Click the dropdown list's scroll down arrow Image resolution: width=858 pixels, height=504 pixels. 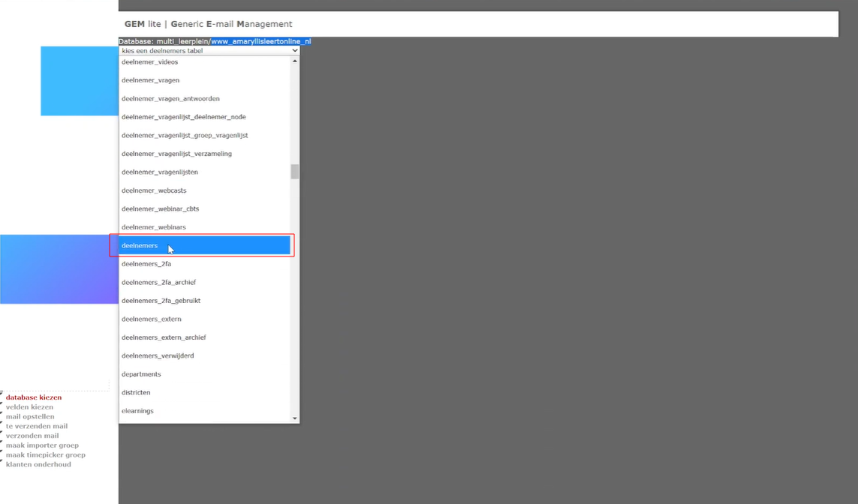click(294, 418)
